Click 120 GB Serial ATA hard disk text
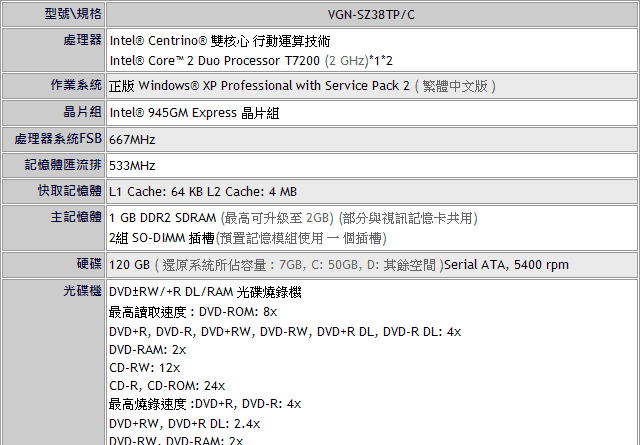The width and height of the screenshot is (640, 445). tap(339, 265)
